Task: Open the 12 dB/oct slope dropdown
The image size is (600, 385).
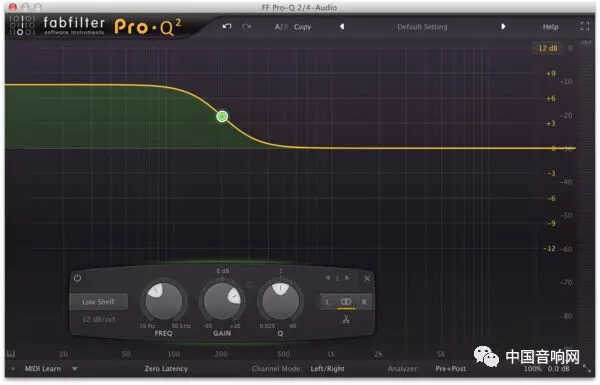Action: tap(98, 319)
